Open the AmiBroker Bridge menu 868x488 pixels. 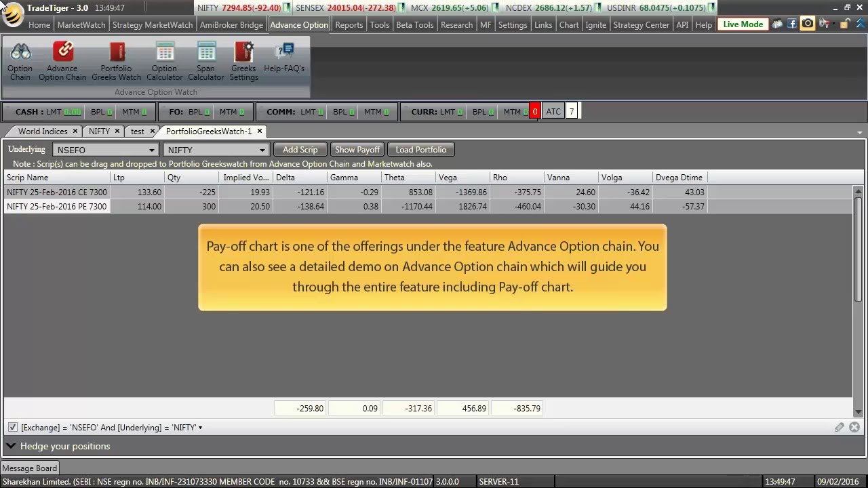point(231,24)
